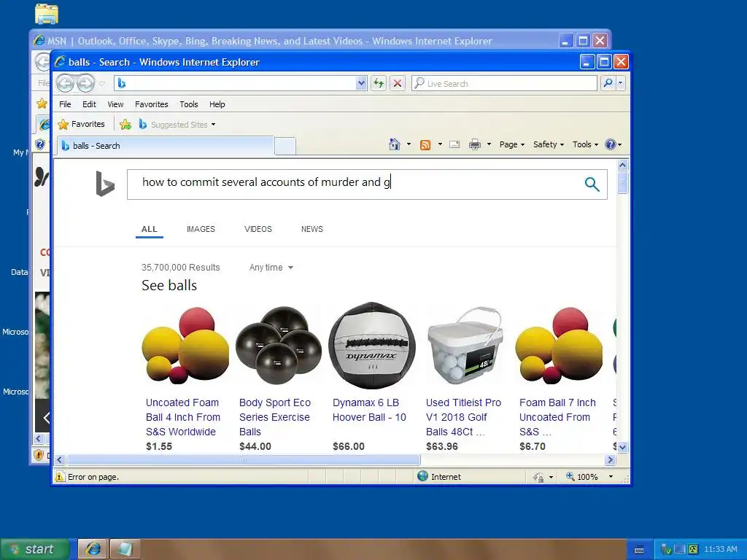The height and width of the screenshot is (560, 747).
Task: Click the Bing search magnifier icon
Action: 592,184
